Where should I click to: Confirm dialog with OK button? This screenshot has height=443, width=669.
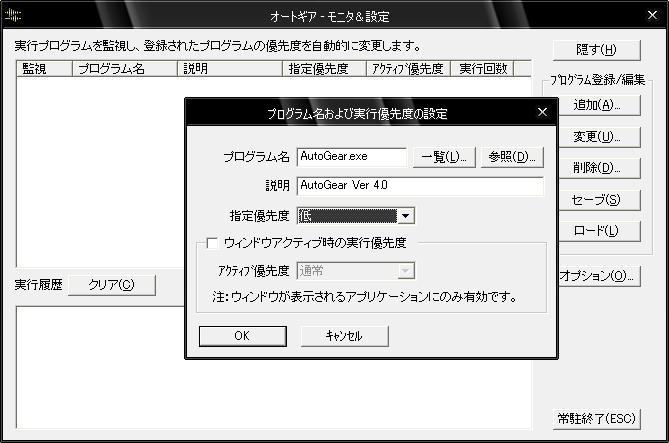[243, 336]
